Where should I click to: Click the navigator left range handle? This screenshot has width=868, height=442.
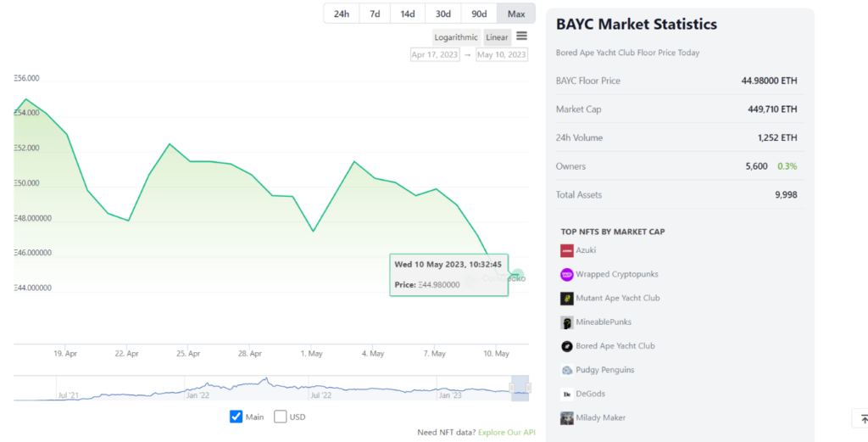(512, 388)
